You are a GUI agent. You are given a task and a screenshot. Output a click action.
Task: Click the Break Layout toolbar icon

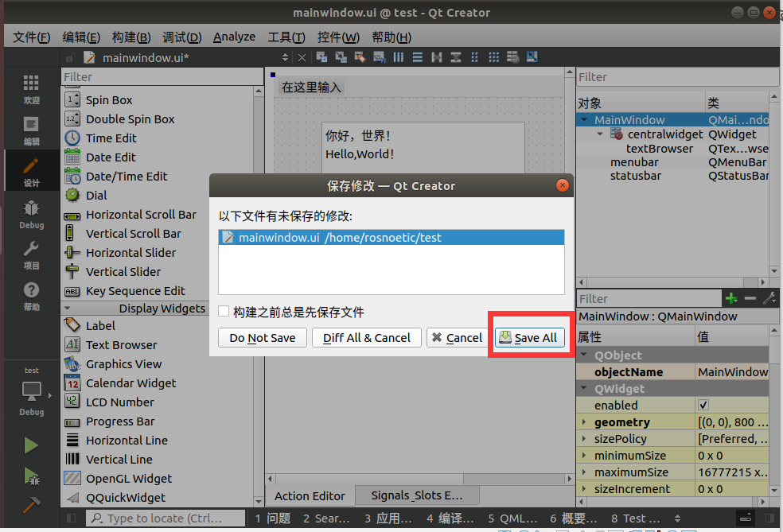tap(512, 57)
